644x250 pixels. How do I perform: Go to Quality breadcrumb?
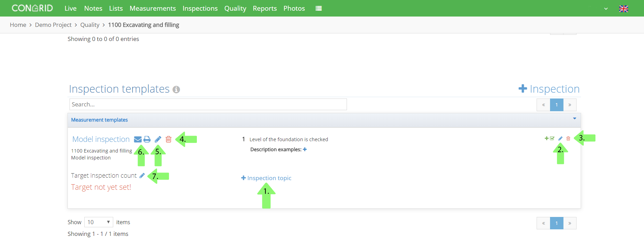[90, 25]
